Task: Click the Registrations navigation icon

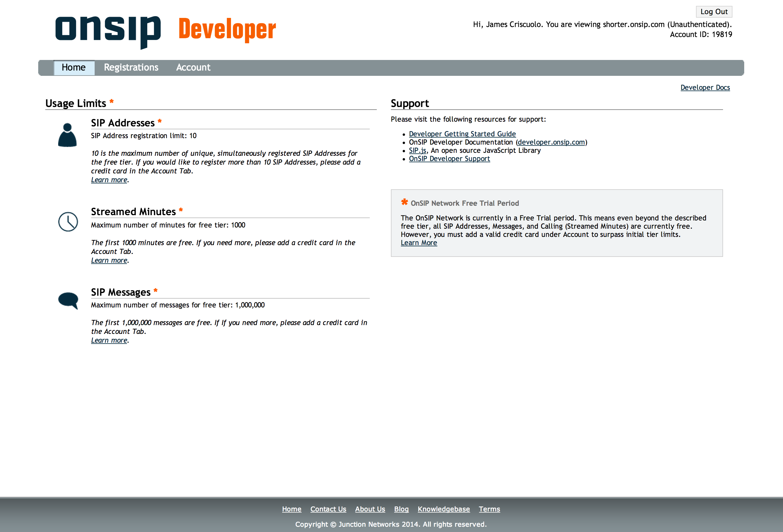Action: point(130,67)
